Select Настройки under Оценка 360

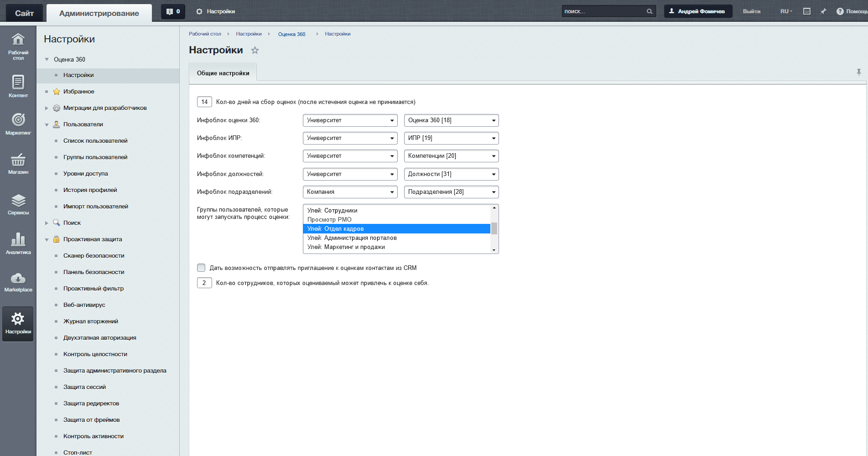78,75
